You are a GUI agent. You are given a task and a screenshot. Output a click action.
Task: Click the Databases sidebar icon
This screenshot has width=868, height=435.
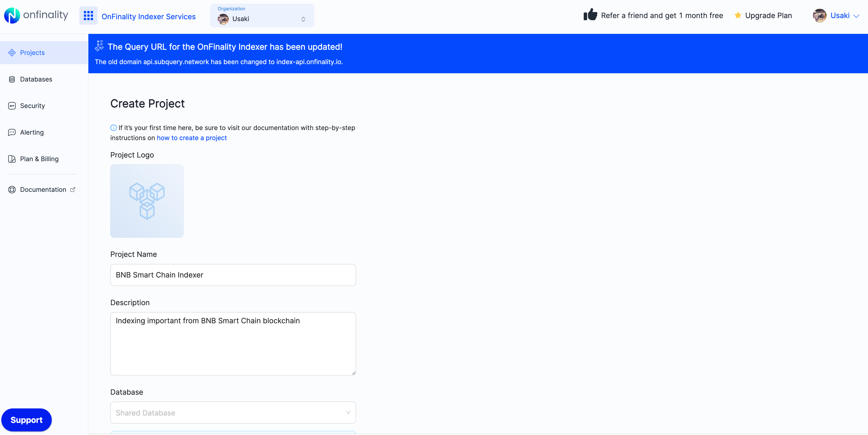pos(12,79)
